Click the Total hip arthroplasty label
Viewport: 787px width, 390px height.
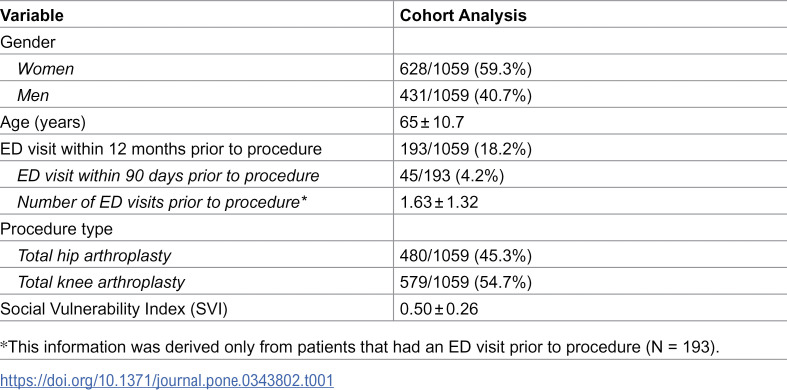pos(94,255)
